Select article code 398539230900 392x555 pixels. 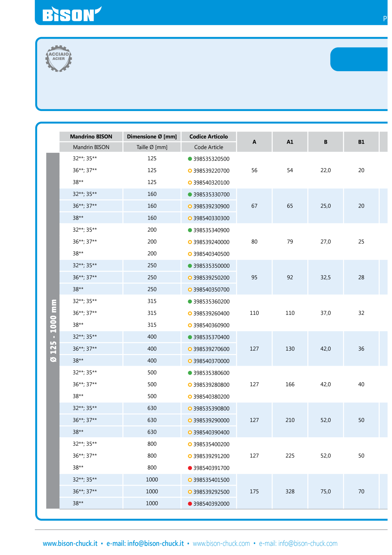(x=211, y=206)
